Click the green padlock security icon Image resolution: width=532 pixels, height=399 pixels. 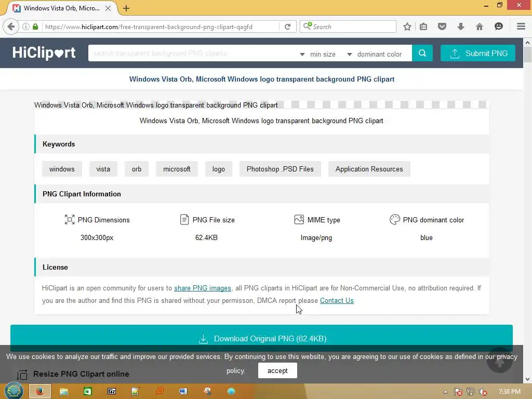[x=35, y=26]
